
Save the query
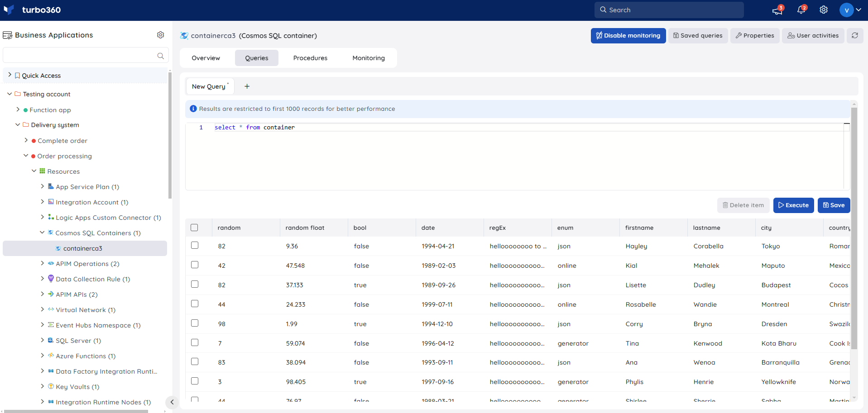tap(834, 205)
